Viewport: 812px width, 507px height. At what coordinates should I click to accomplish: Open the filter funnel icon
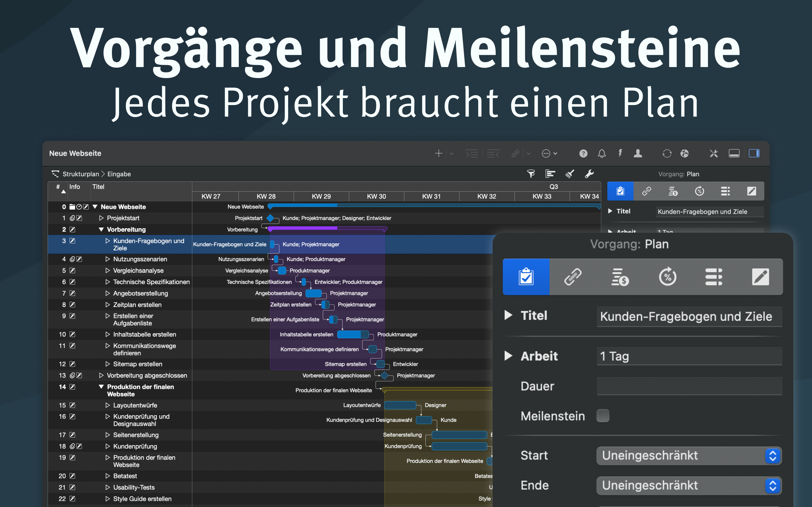531,174
